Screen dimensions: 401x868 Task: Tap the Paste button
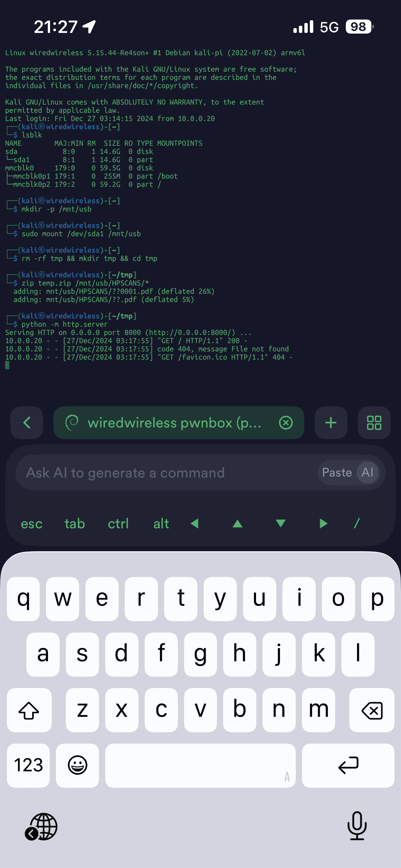point(337,473)
